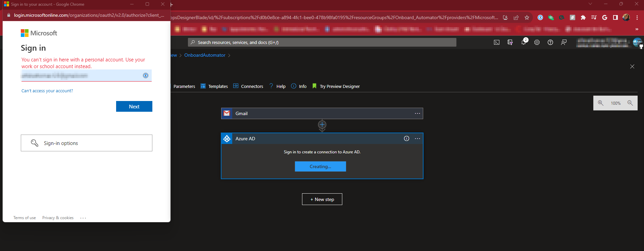Click password manager icon in email field
The height and width of the screenshot is (251, 644).
point(146,76)
